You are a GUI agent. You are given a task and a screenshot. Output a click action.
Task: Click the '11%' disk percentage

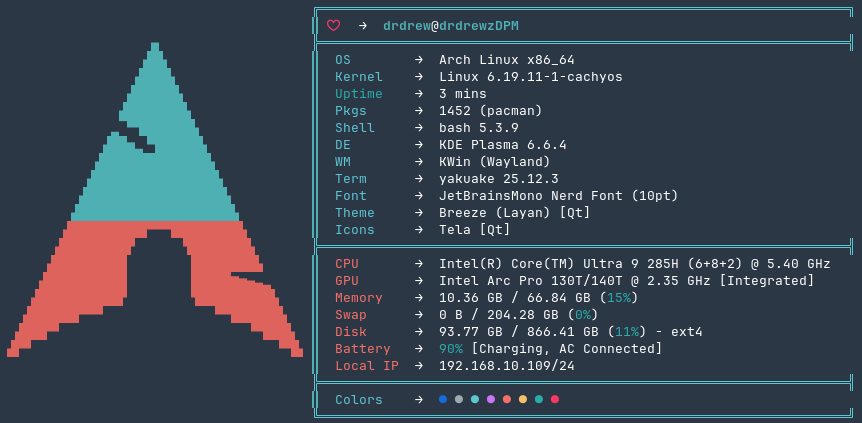(x=626, y=332)
